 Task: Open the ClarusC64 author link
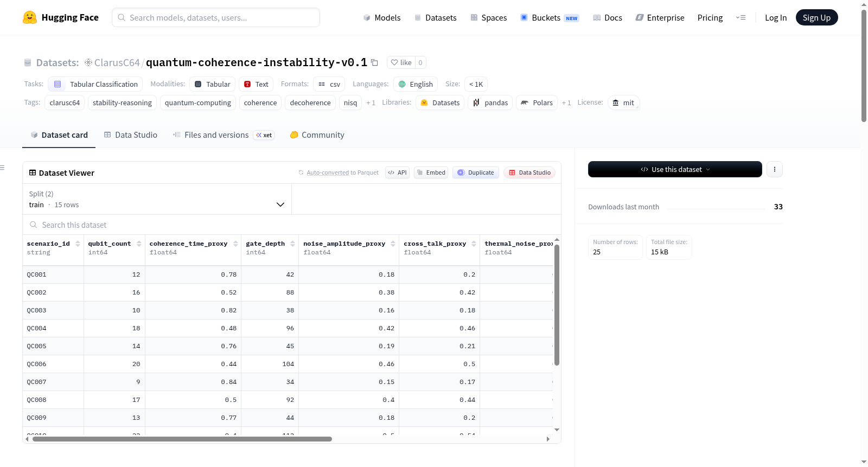[x=117, y=62]
